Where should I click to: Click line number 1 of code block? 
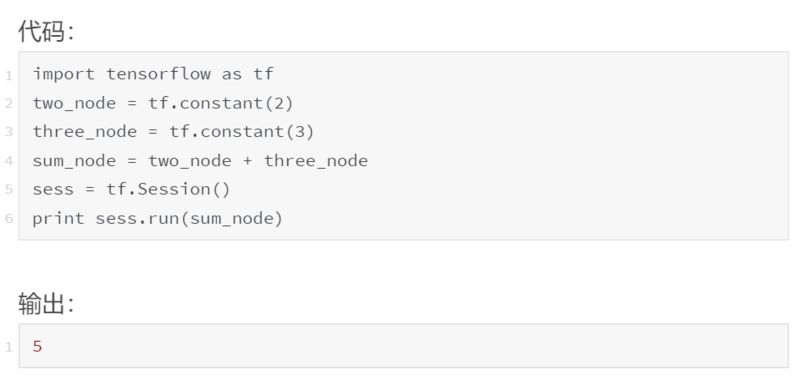9,77
